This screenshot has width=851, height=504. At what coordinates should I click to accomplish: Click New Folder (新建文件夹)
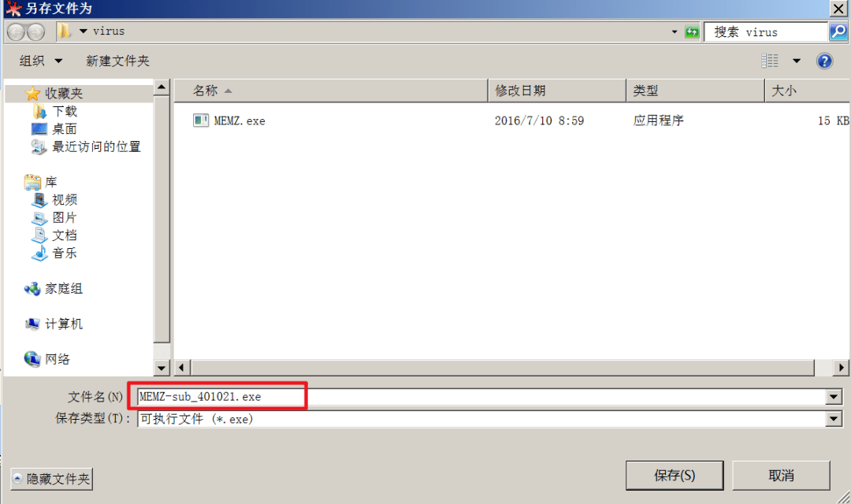pyautogui.click(x=117, y=61)
